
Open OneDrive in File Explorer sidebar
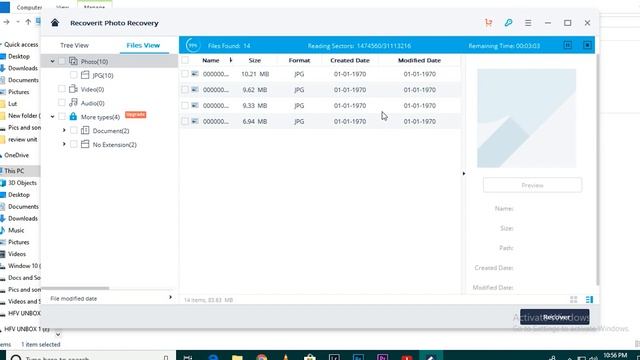point(16,155)
